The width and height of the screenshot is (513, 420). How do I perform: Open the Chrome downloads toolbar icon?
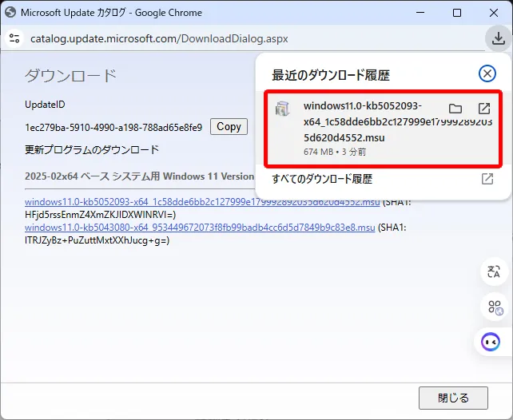click(499, 38)
